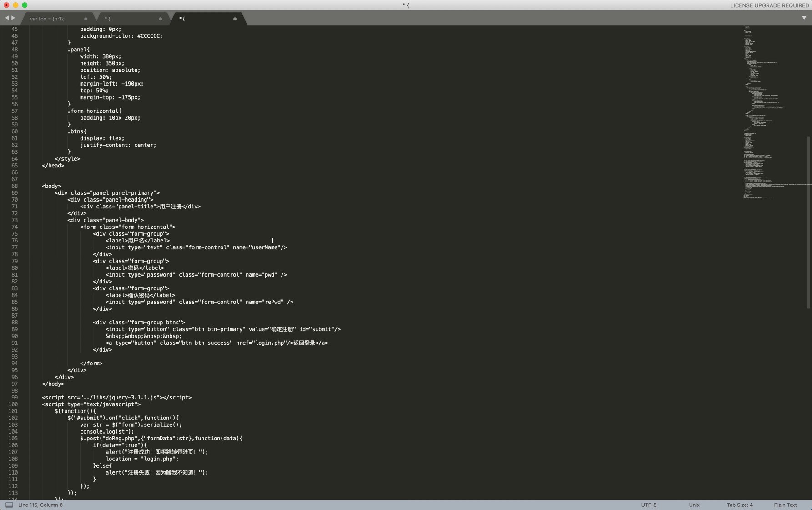Image resolution: width=812 pixels, height=510 pixels.
Task: Click the '</form>' closing tag
Action: [91, 364]
